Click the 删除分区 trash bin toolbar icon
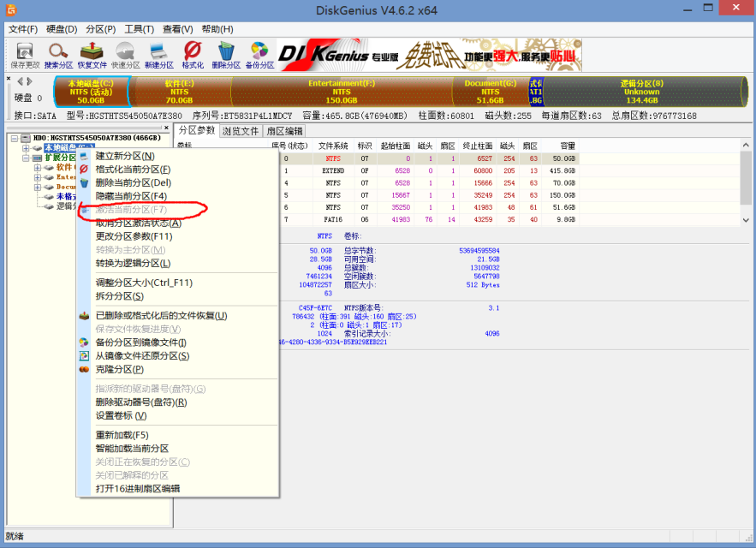 (x=226, y=54)
